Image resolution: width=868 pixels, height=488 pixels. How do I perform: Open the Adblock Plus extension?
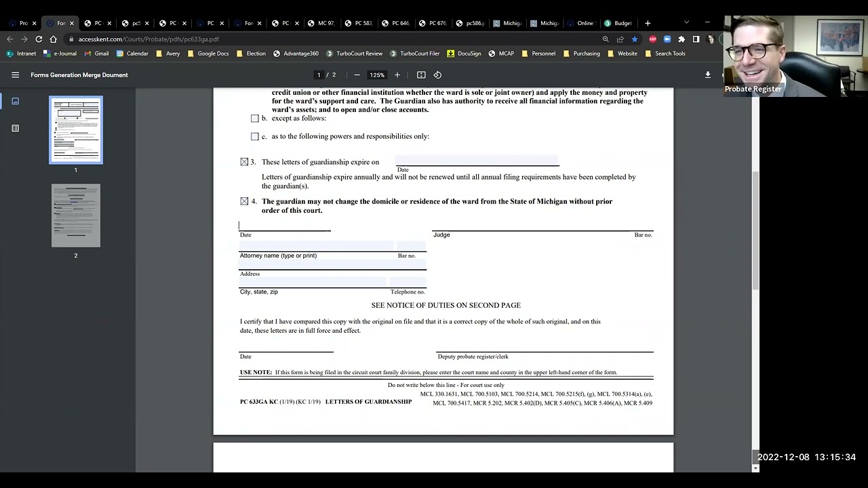(x=652, y=39)
